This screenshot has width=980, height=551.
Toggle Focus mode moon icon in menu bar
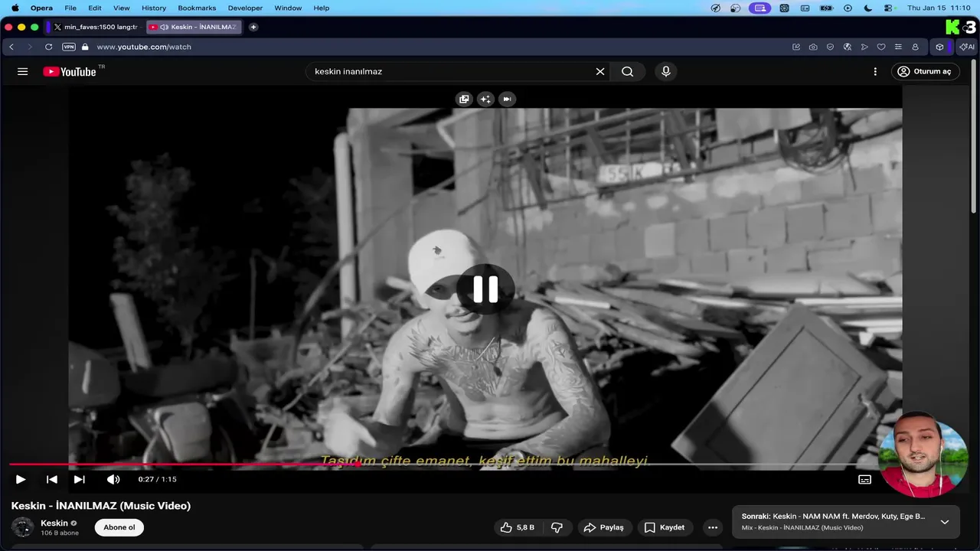point(867,8)
